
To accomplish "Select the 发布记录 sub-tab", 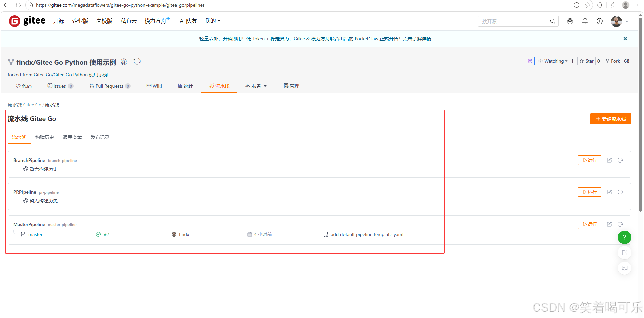I will (x=100, y=137).
